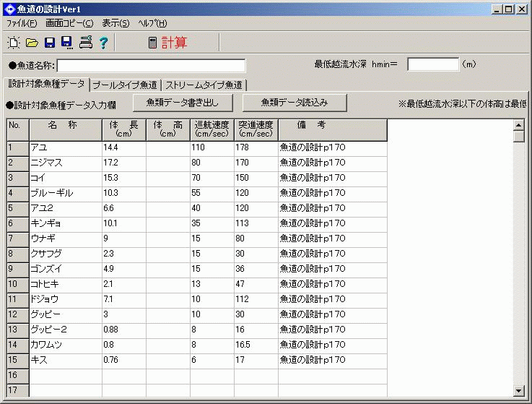
Task: Click the application icon in title bar
Action: [x=8, y=9]
